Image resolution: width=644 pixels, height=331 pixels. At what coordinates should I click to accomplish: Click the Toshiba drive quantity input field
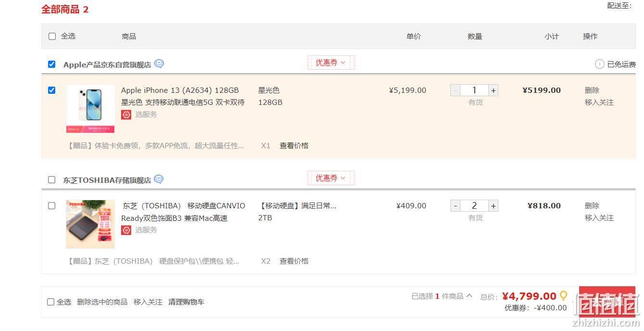point(474,205)
